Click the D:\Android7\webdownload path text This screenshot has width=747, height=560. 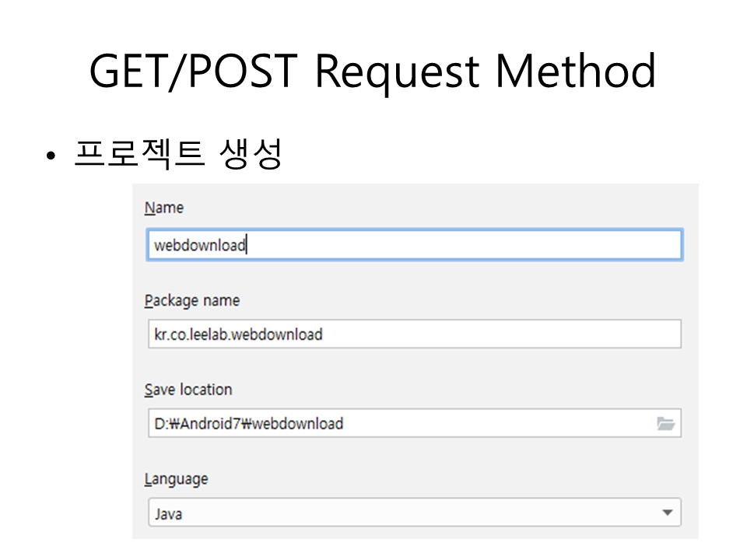248,424
